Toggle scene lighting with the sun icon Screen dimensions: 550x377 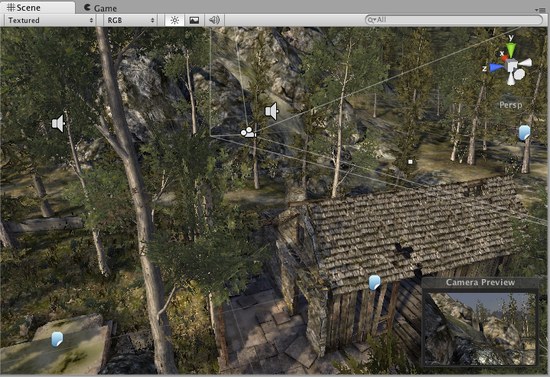pyautogui.click(x=174, y=20)
